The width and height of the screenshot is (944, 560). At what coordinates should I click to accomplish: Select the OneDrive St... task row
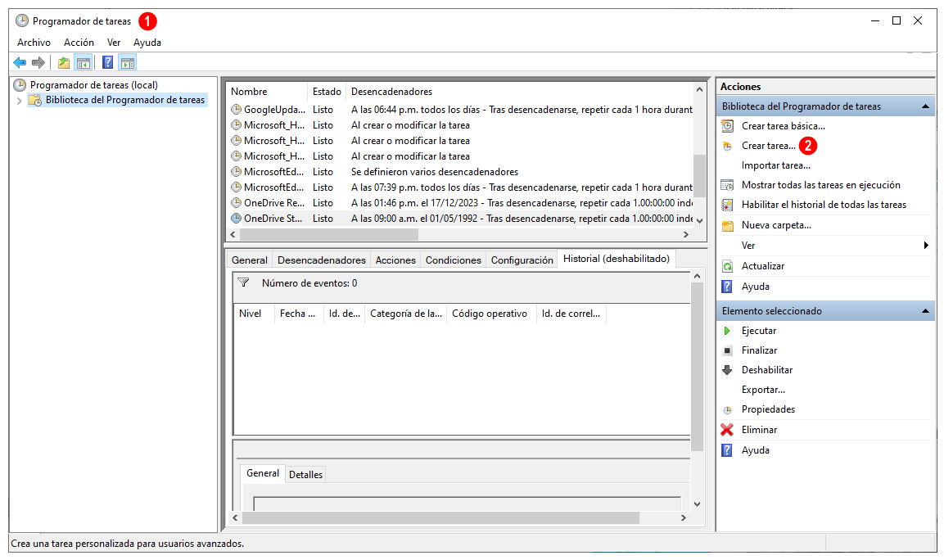(461, 219)
